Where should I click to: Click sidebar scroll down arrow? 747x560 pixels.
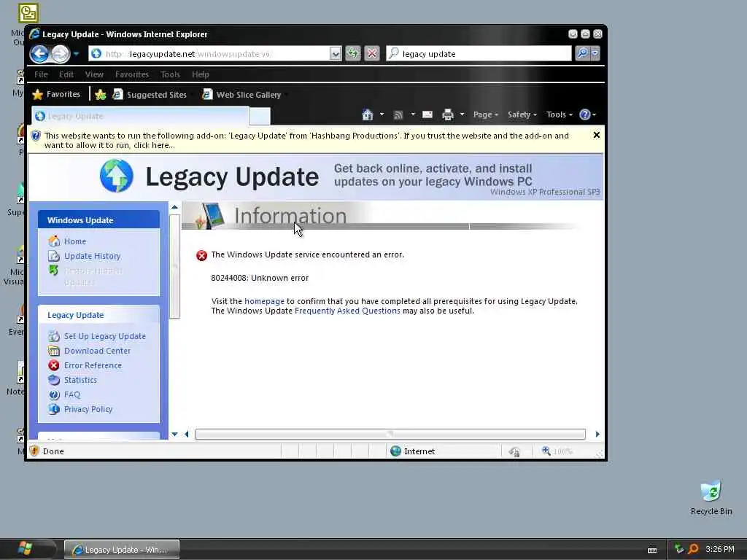point(174,435)
